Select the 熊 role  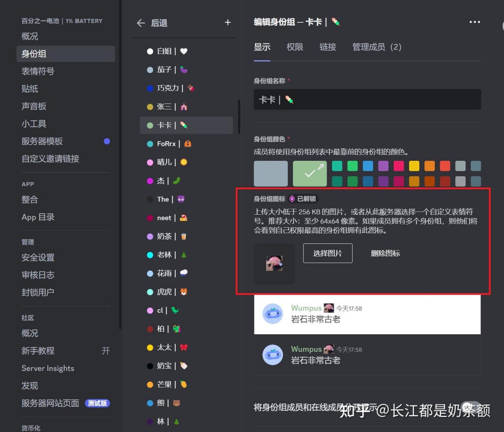coord(186,403)
